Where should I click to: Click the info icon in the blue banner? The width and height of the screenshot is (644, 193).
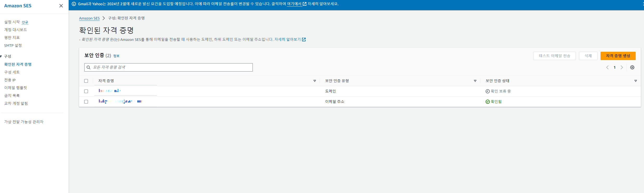click(x=74, y=4)
